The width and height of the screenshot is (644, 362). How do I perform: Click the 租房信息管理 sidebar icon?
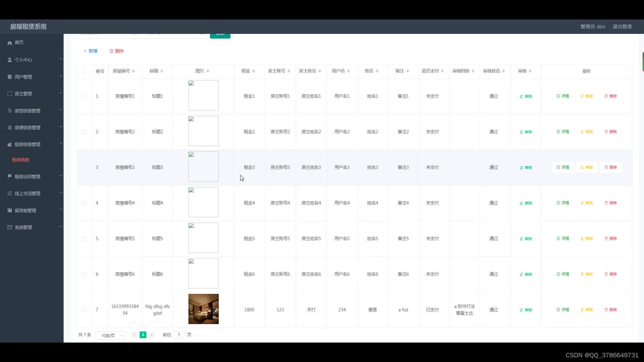tap(10, 144)
